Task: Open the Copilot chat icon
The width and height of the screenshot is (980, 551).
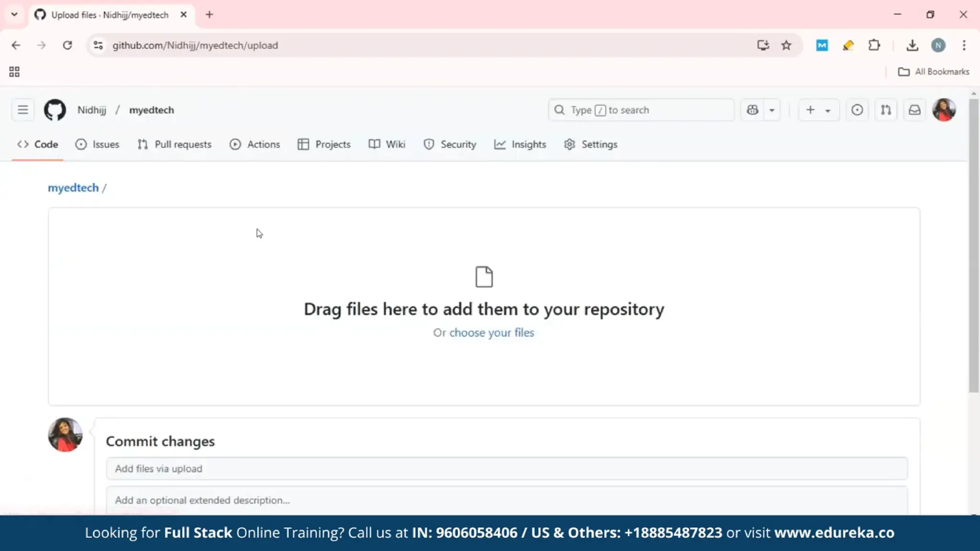Action: (753, 110)
